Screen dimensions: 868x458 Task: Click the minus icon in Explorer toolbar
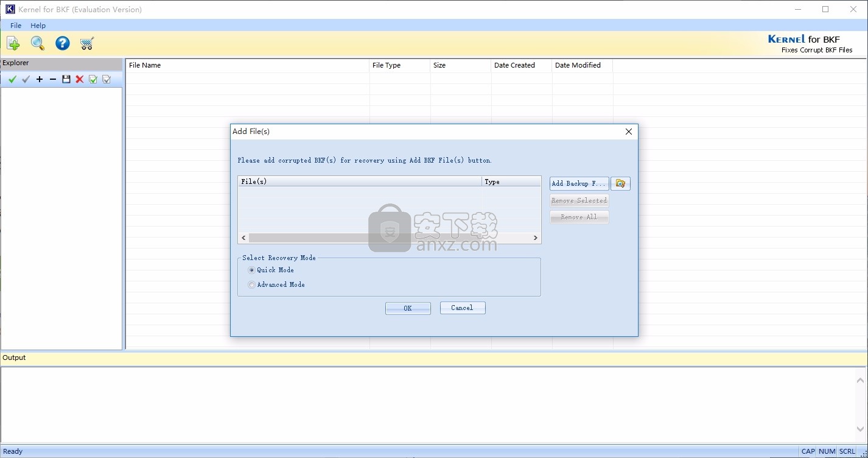point(53,79)
